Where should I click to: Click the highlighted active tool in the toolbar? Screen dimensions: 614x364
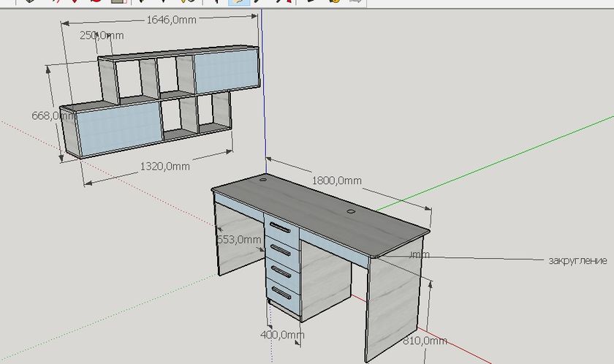click(238, 2)
